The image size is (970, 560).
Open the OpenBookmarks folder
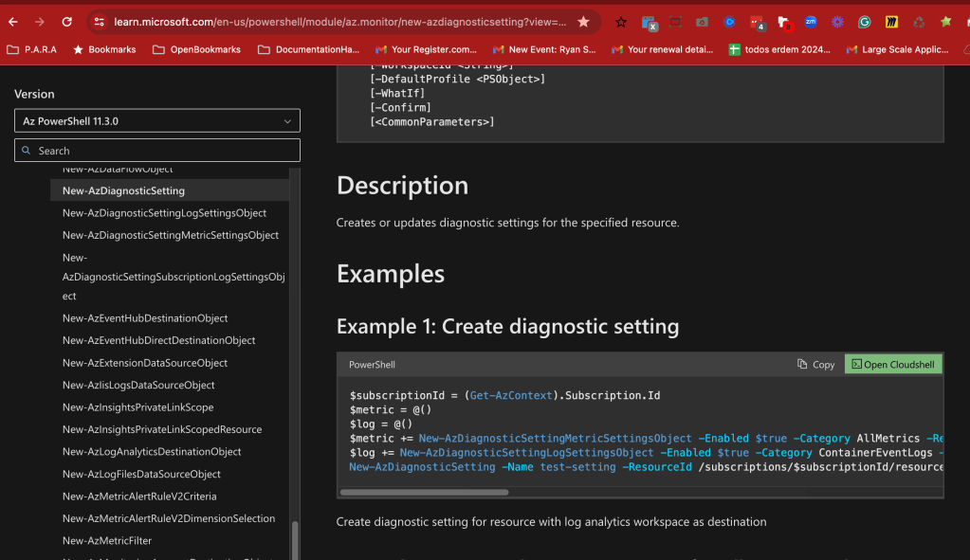point(196,49)
